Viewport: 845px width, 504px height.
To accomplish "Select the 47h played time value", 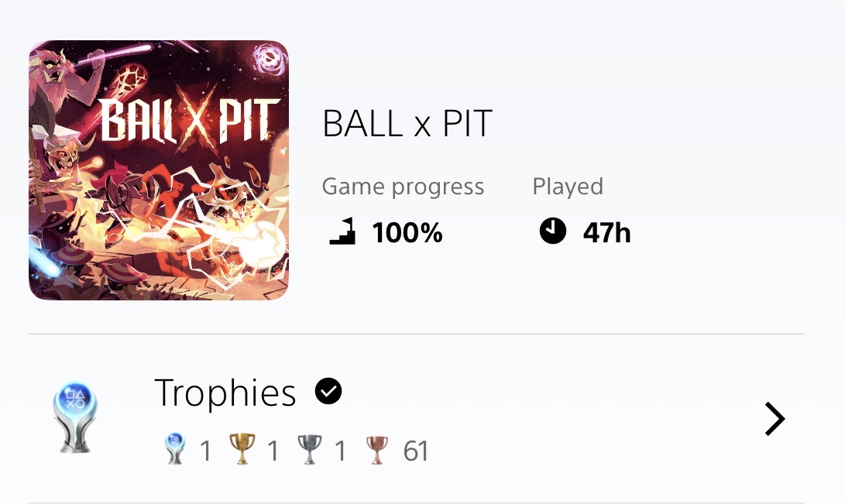I will (607, 232).
